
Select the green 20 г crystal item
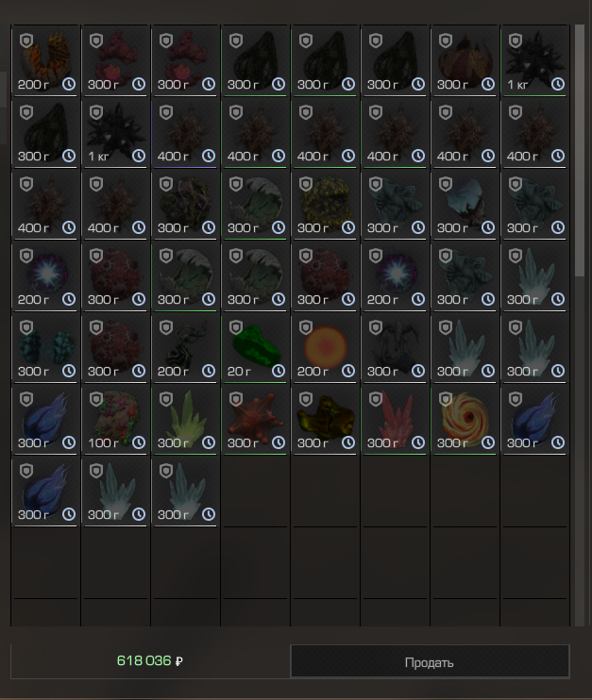coord(255,348)
